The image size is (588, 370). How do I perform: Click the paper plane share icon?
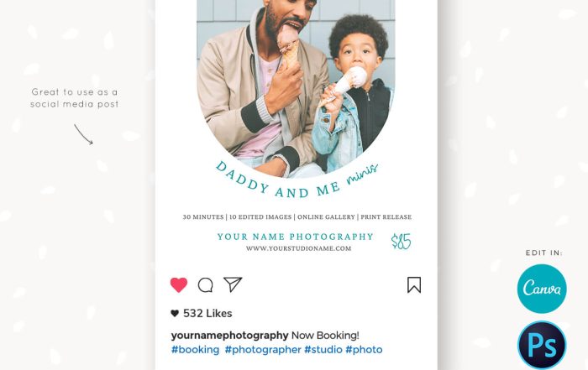point(233,284)
